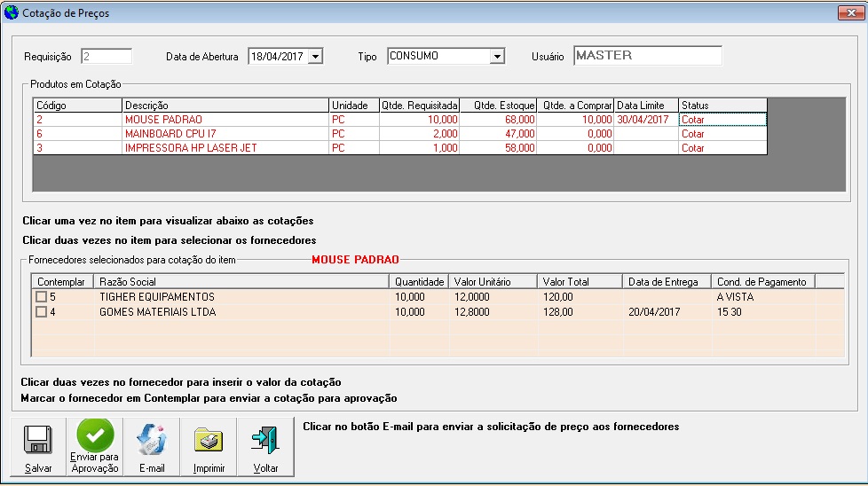Click the Razão Social column header
This screenshot has width=868, height=486.
(x=242, y=282)
